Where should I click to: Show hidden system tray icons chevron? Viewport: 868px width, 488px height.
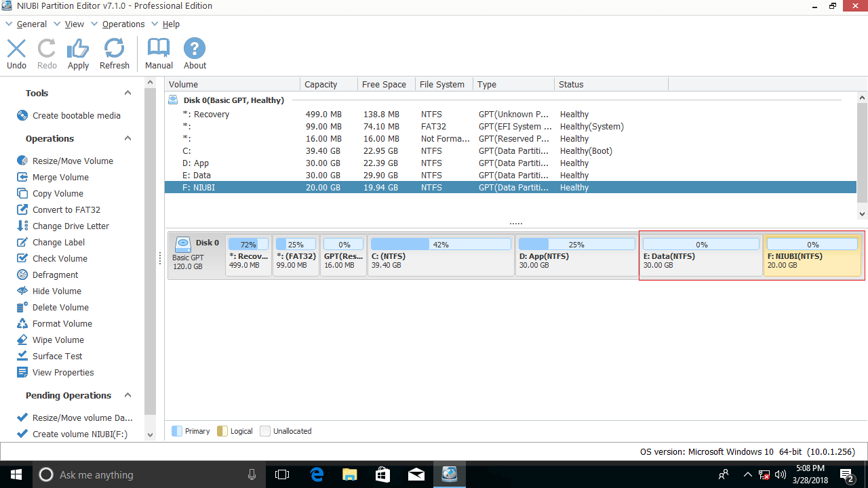click(747, 474)
